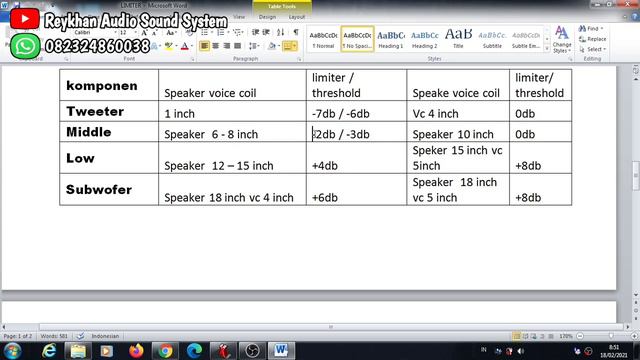Viewport: 640px width, 360px height.
Task: Click the Page 1 of 2 indicator
Action: point(18,336)
